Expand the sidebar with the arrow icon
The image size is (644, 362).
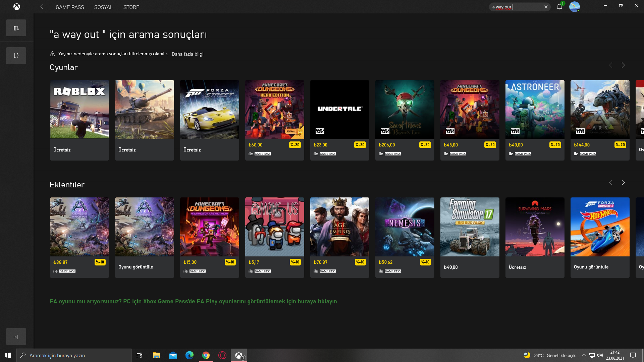[16, 337]
